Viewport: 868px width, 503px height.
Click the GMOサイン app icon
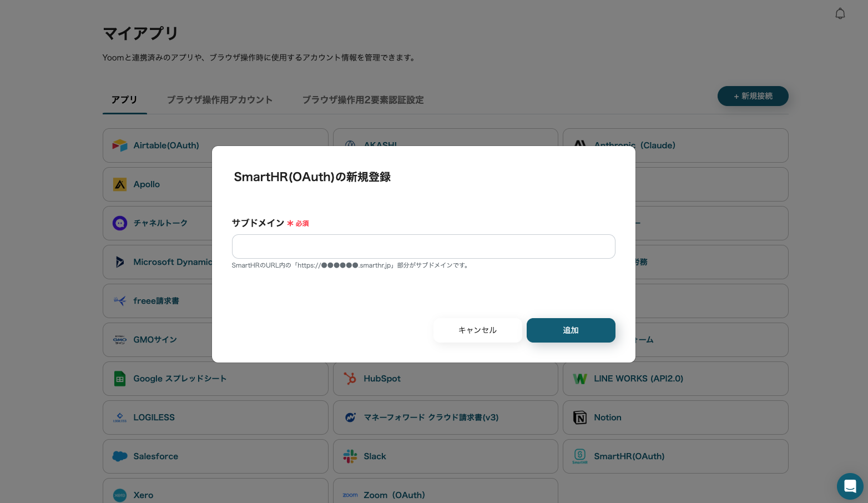pyautogui.click(x=120, y=340)
